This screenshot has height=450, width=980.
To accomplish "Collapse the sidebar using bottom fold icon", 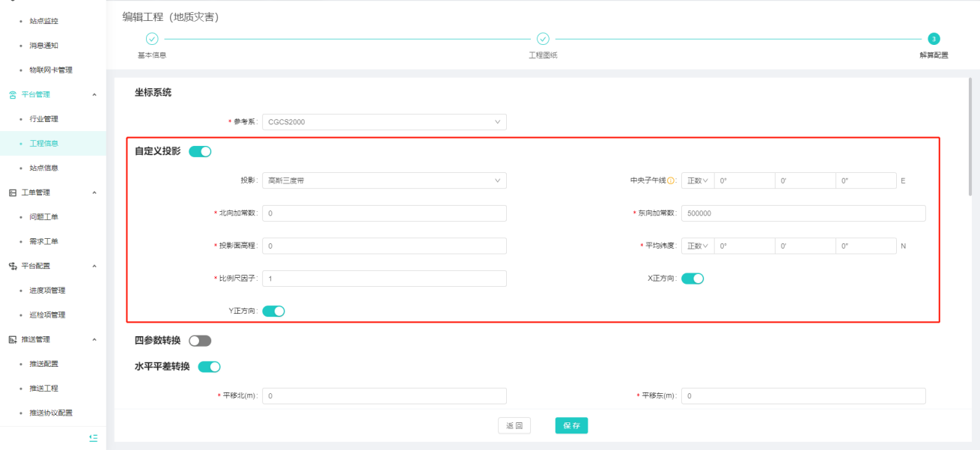I will [x=93, y=438].
